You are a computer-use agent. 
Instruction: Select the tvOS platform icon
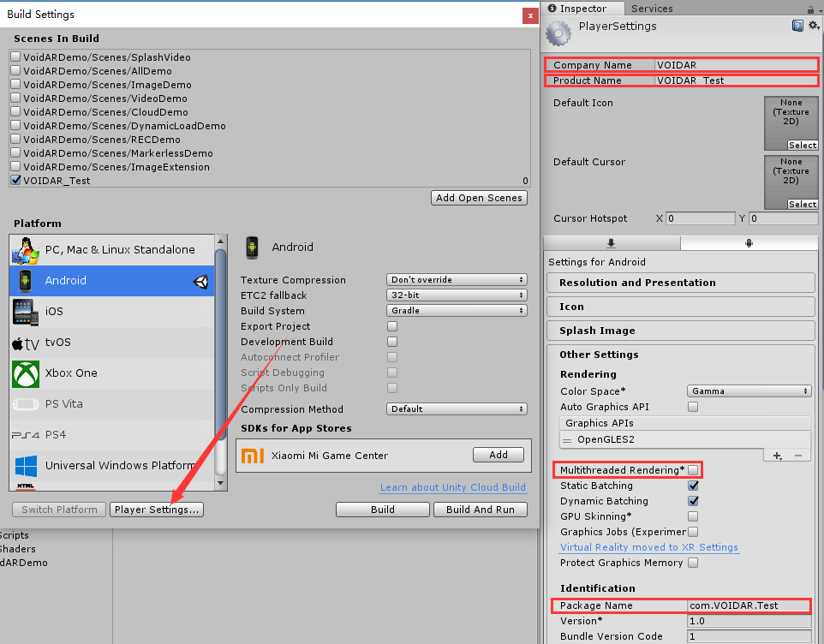coord(26,343)
